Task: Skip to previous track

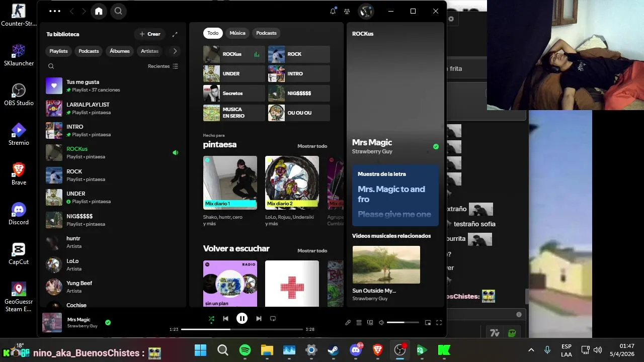Action: pyautogui.click(x=226, y=318)
